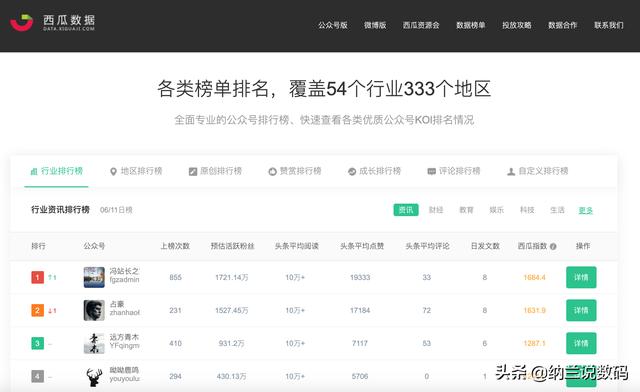
Task: Click the 头条平均阅读 column header
Action: click(x=297, y=246)
